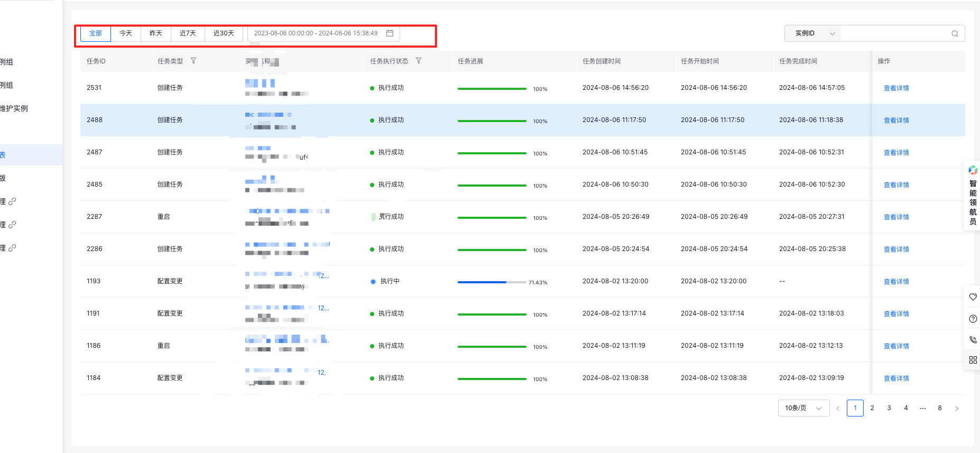Screen dimensions: 980x453
Task: Click the 100% progress bar of task 1184
Action: pyautogui.click(x=492, y=379)
